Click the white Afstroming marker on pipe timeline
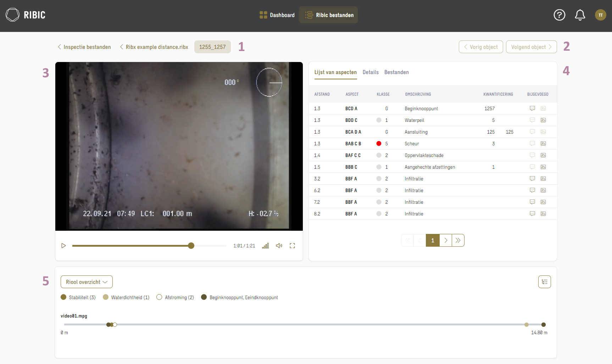Screen dimensions: 612x364 pyautogui.click(x=115, y=325)
